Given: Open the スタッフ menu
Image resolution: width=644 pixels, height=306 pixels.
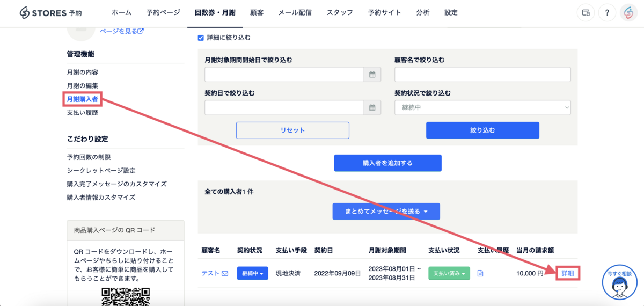Looking at the screenshot, I should (340, 13).
